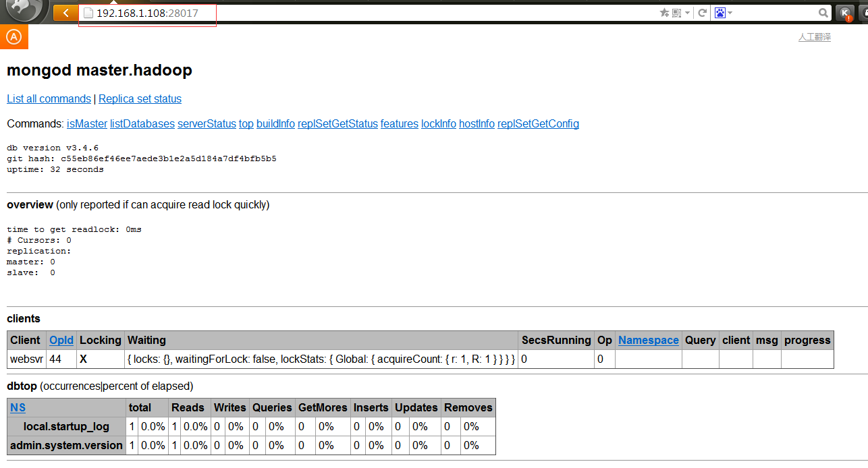The width and height of the screenshot is (868, 468).
Task: Open the serverStatus command link
Action: (x=207, y=123)
